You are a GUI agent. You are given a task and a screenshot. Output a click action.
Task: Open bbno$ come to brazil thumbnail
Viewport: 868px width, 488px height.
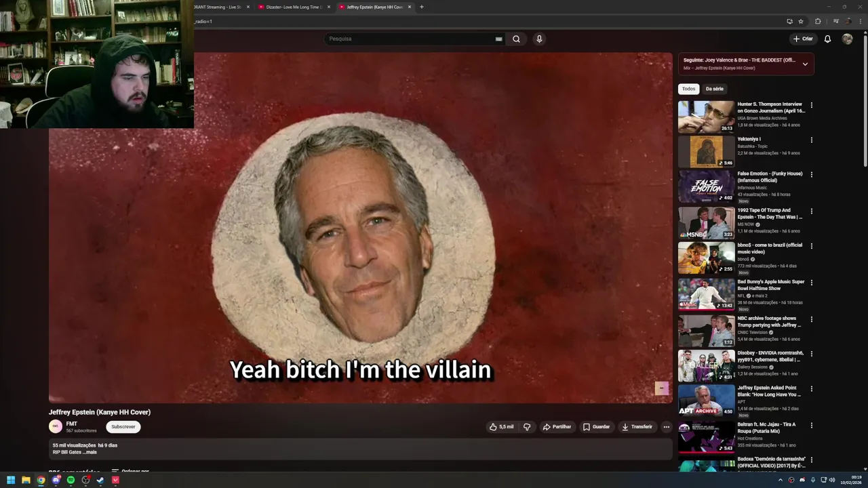707,258
